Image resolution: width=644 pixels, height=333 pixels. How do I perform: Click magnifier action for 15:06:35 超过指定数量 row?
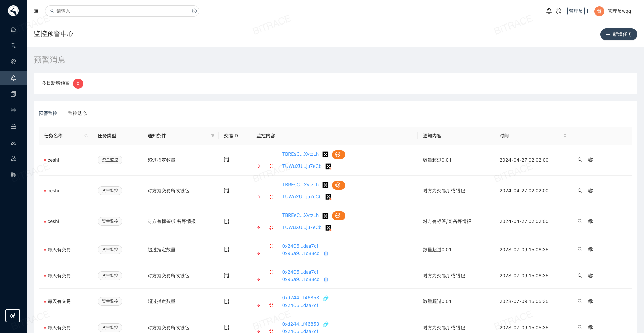click(580, 249)
